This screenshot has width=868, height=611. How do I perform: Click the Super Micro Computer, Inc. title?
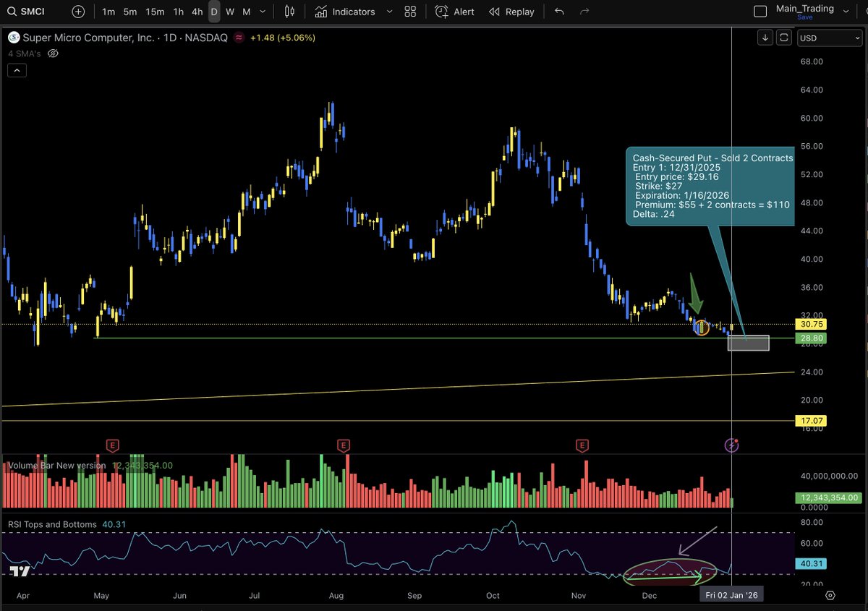[88, 38]
